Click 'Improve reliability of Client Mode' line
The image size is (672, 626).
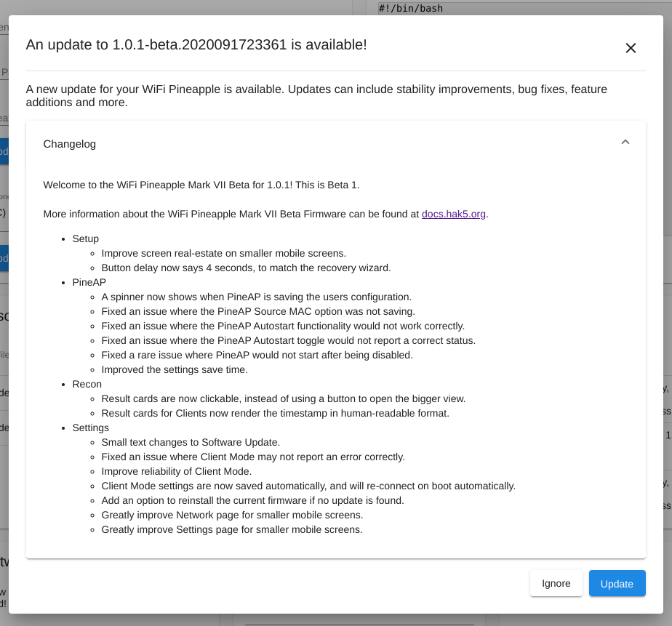click(x=176, y=472)
